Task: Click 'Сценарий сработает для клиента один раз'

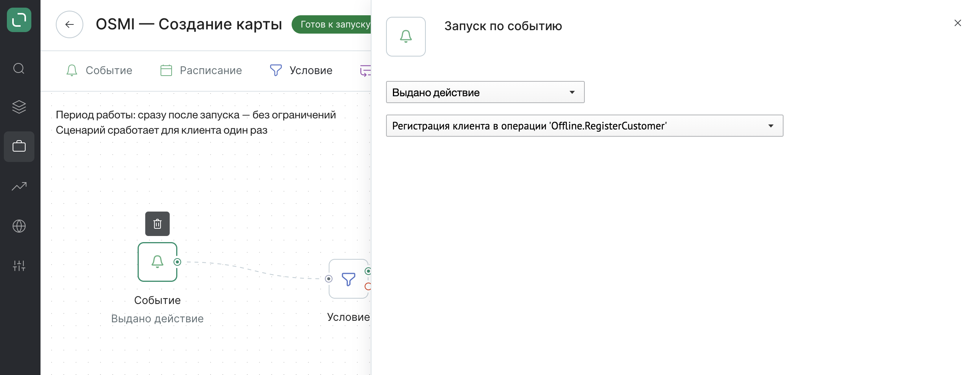Action: (161, 130)
